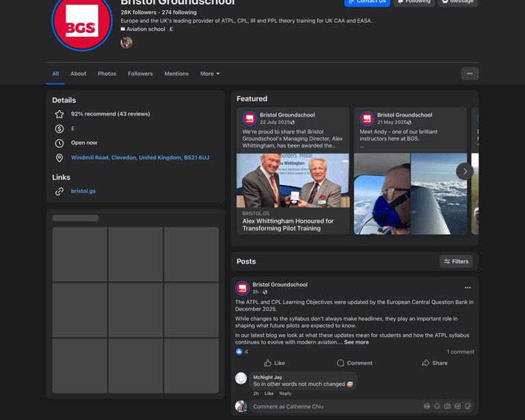This screenshot has width=525, height=420.
Task: Open the Followers tab
Action: pyautogui.click(x=140, y=74)
